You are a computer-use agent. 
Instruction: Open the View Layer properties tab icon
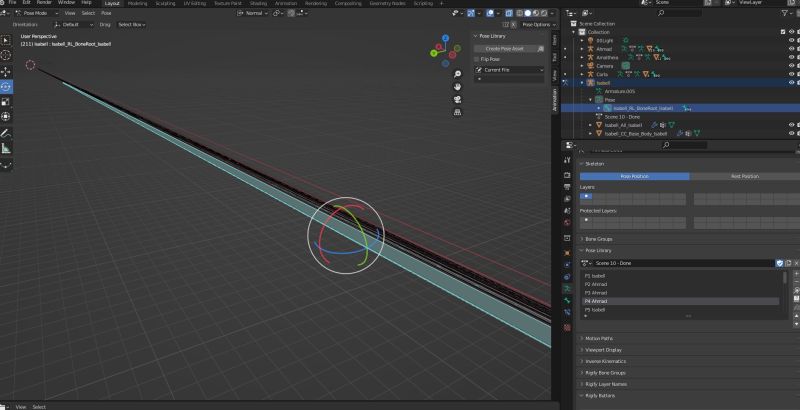pos(567,199)
